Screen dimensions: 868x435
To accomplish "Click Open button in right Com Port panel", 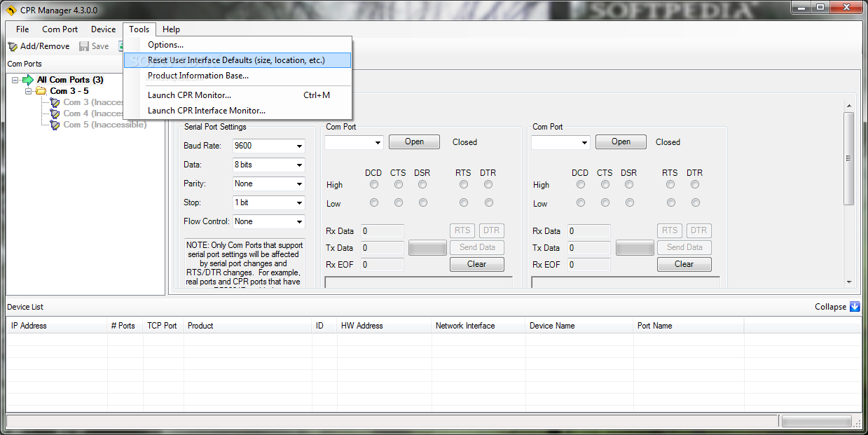I will (621, 141).
